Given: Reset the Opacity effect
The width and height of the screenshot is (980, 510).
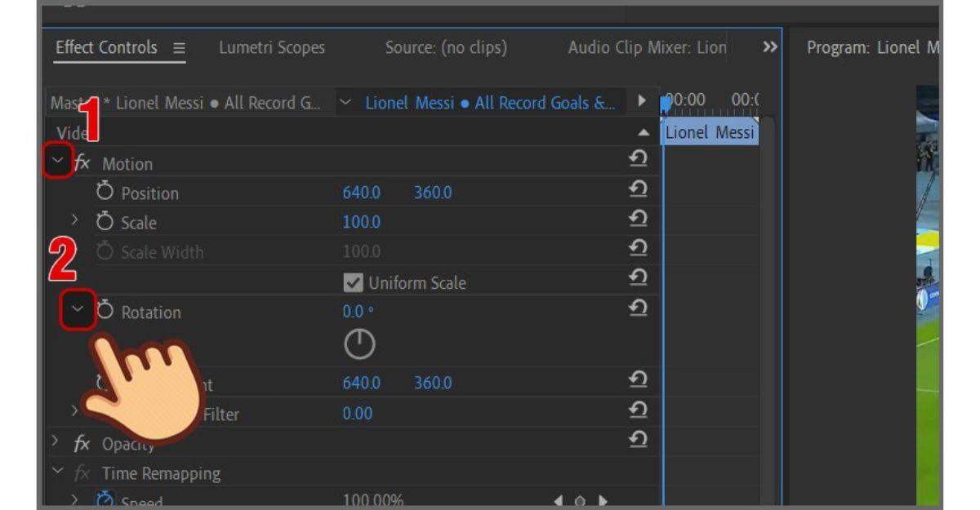Looking at the screenshot, I should coord(639,440).
